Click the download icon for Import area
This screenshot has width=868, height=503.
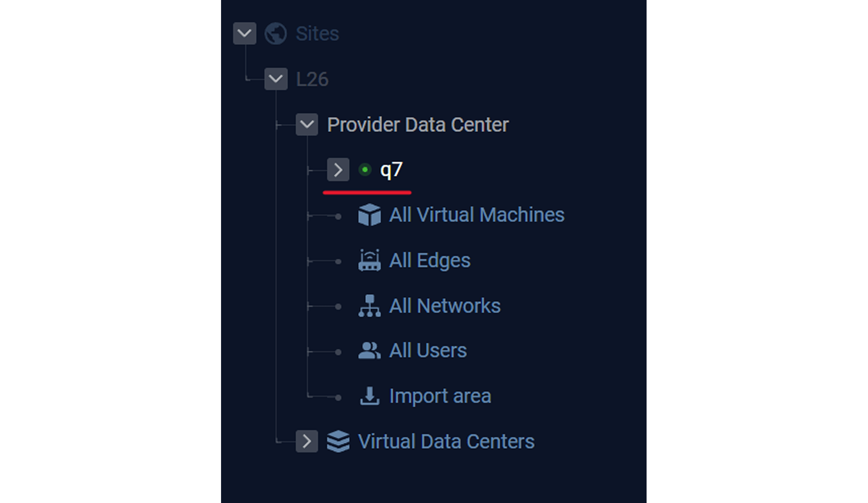pyautogui.click(x=369, y=396)
